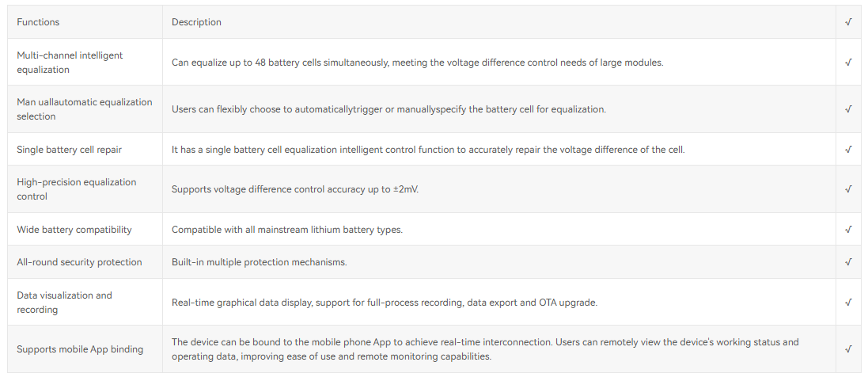Select the Multi-channel intelligent equalization cell
The height and width of the screenshot is (381, 868).
tap(70, 63)
